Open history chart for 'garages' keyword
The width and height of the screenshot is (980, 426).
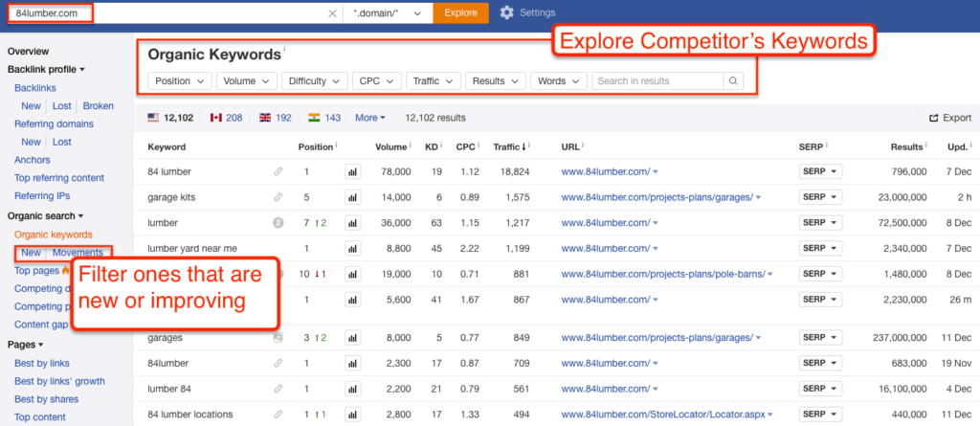pos(352,338)
